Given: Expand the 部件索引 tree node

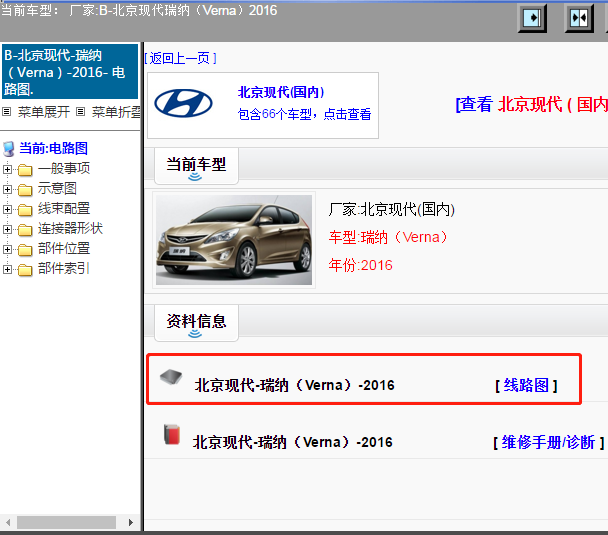Looking at the screenshot, I should (7, 269).
